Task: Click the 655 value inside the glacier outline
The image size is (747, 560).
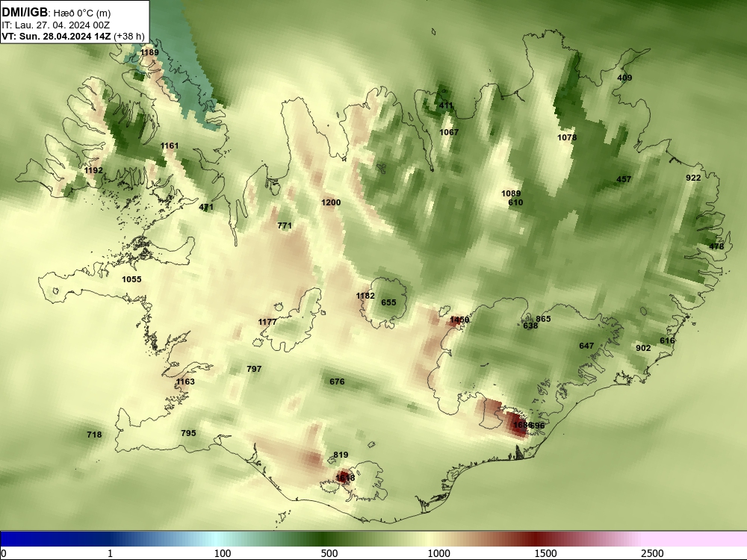Action: pos(388,303)
